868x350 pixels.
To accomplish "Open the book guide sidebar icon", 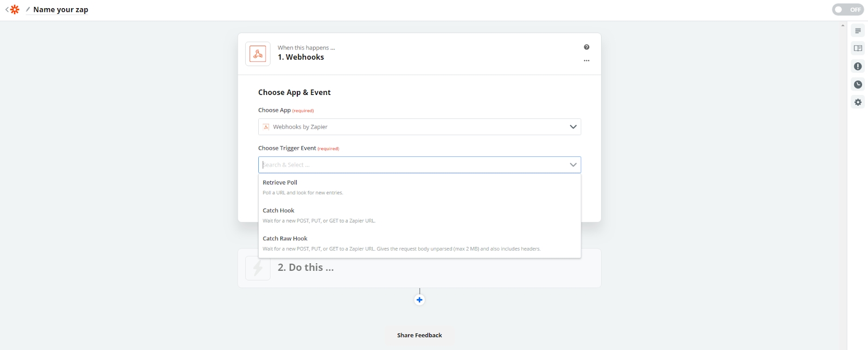I will point(858,48).
